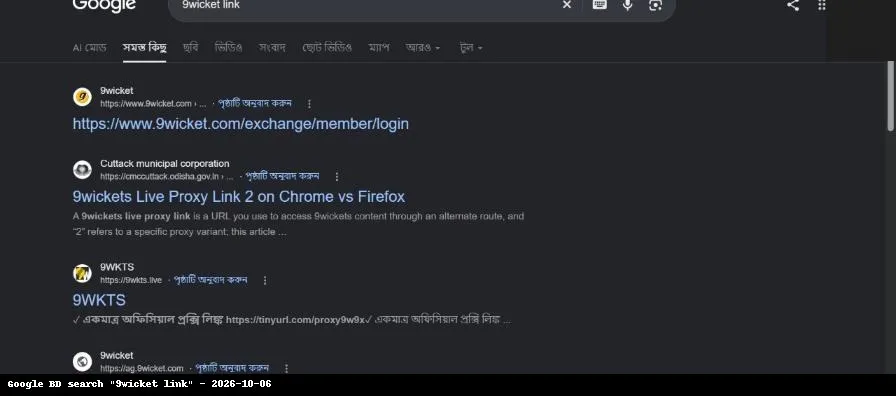The image size is (896, 396).
Task: Click the tinyurl.com/proxy9w9x snippet text
Action: coord(295,320)
